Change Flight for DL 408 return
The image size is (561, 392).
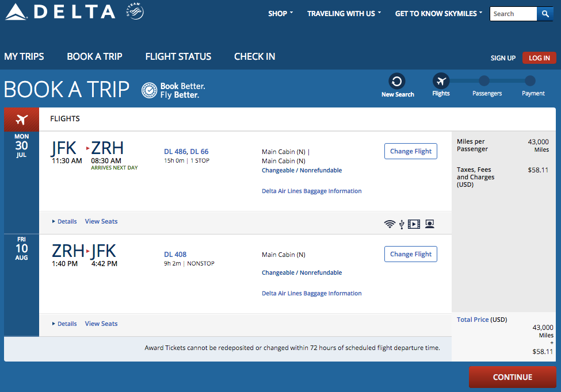(x=411, y=254)
